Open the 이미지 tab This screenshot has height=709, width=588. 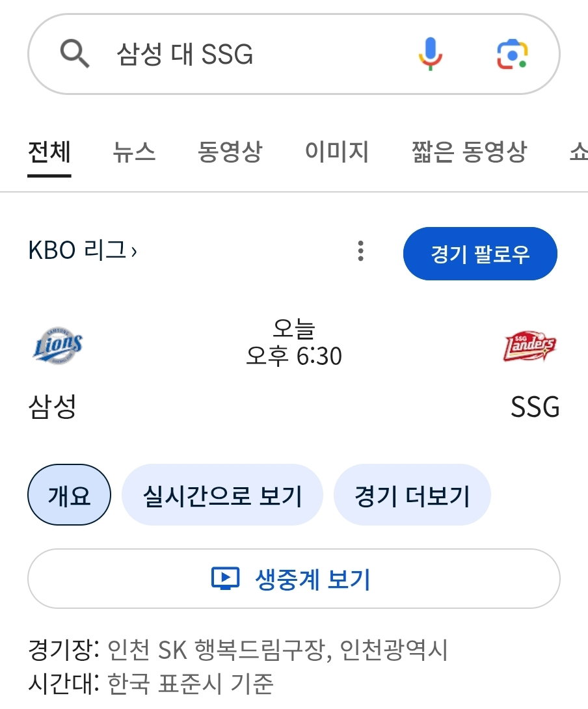(336, 152)
